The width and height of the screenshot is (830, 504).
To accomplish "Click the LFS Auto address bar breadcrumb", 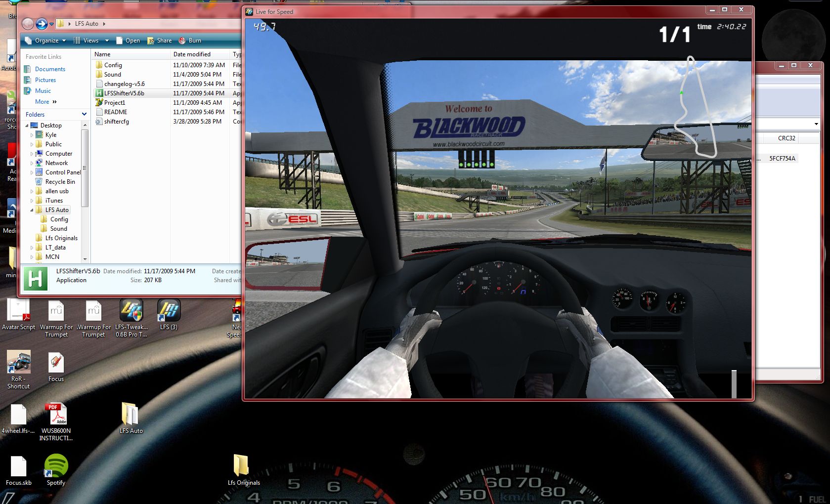I will point(87,24).
